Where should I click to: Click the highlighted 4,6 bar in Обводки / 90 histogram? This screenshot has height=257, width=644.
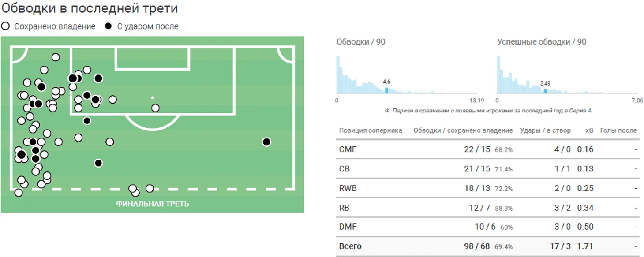[387, 90]
